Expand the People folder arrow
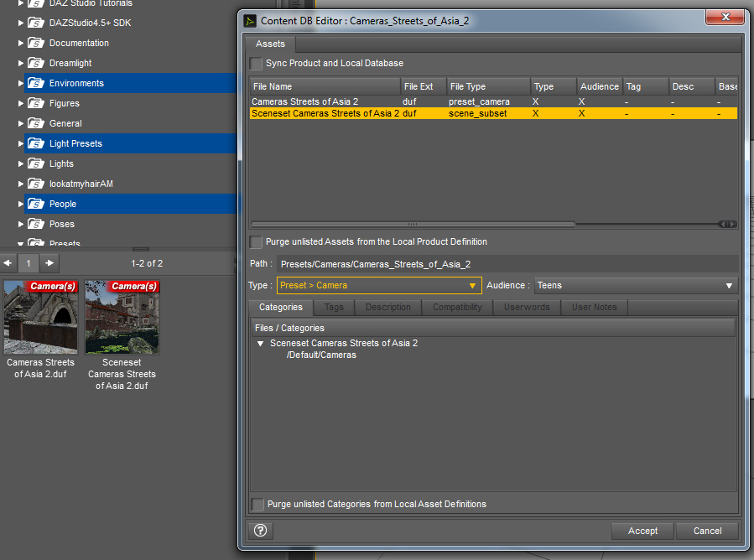This screenshot has width=754, height=560. (x=21, y=205)
